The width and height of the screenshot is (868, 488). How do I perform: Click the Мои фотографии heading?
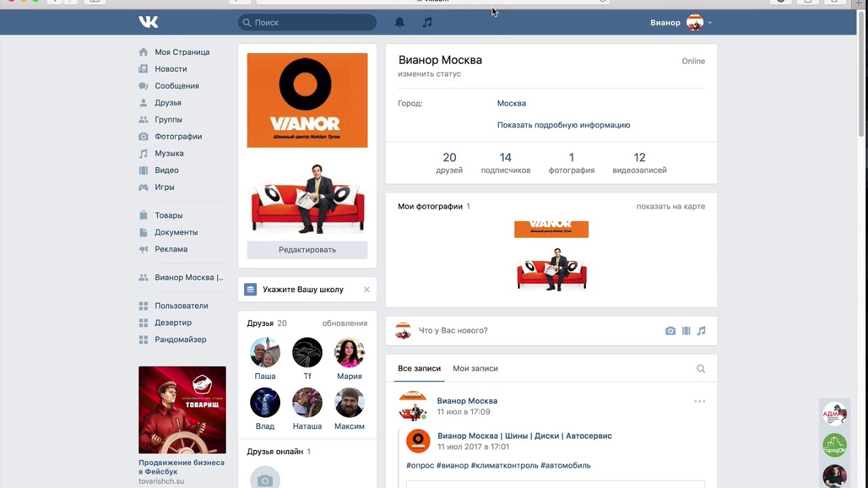430,207
